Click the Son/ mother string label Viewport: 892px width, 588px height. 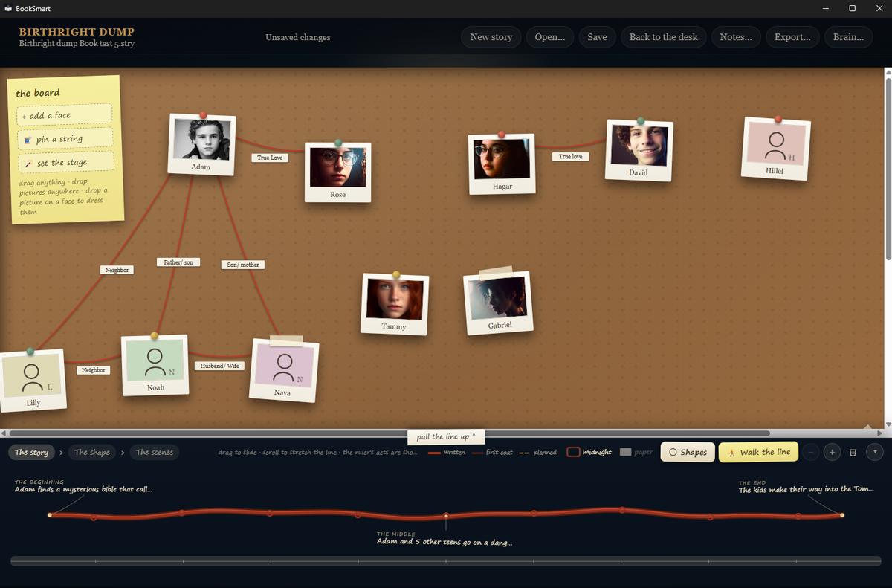tap(242, 264)
